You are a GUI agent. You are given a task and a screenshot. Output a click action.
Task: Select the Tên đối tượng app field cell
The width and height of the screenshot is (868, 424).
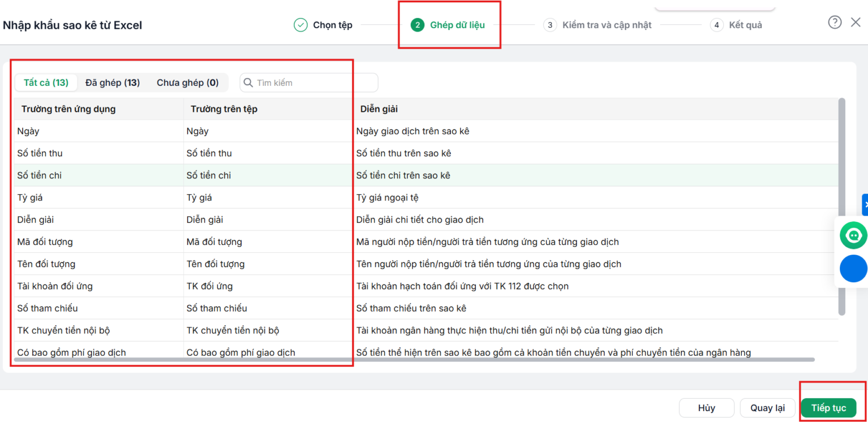point(99,264)
